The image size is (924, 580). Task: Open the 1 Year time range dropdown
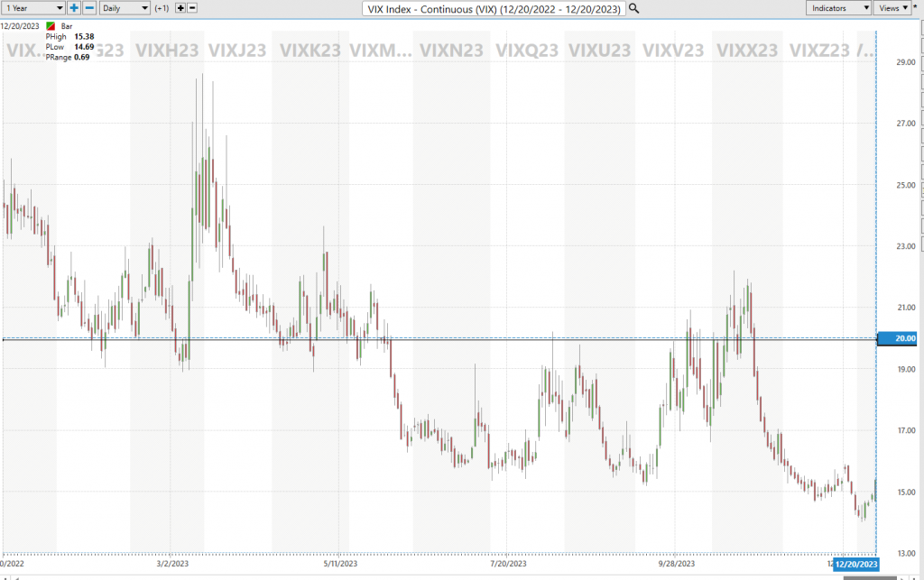point(31,8)
